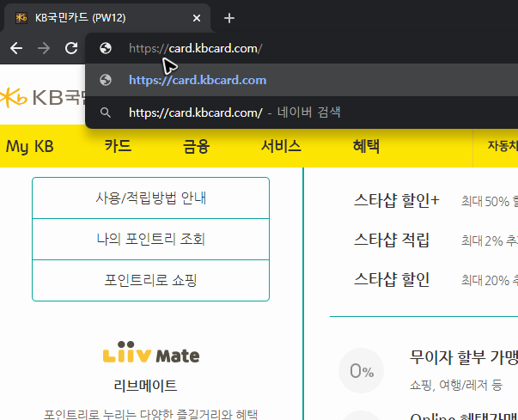
Task: Click the 리브메이트 heading
Action: click(145, 386)
